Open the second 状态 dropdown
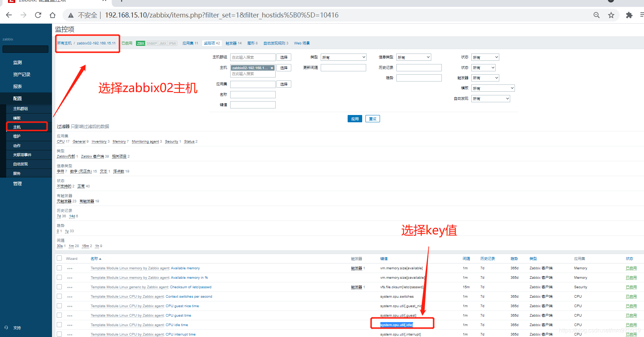The height and width of the screenshot is (337, 644). point(483,68)
